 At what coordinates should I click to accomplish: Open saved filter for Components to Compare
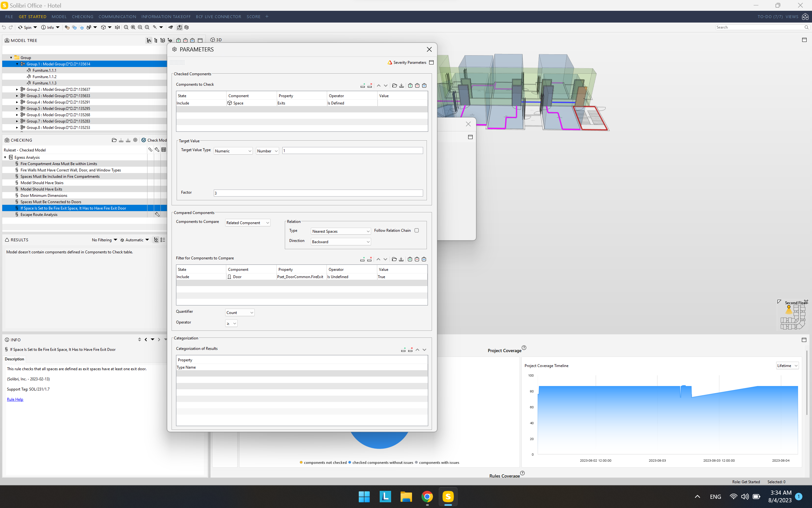[x=394, y=259]
